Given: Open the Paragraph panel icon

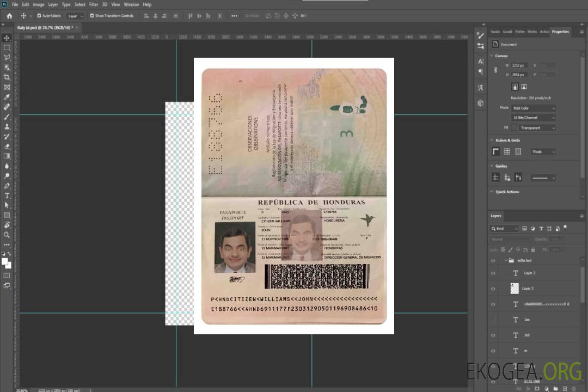Looking at the screenshot, I should tap(480, 72).
